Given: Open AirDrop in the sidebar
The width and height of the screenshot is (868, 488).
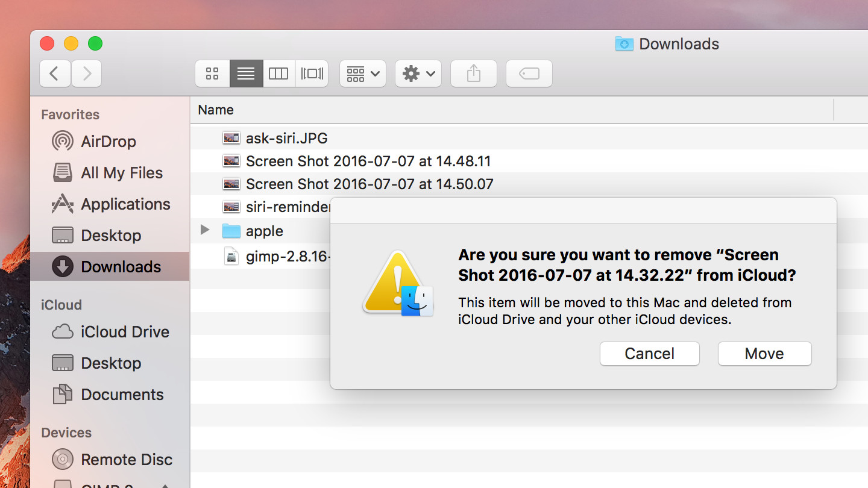Looking at the screenshot, I should tap(109, 142).
